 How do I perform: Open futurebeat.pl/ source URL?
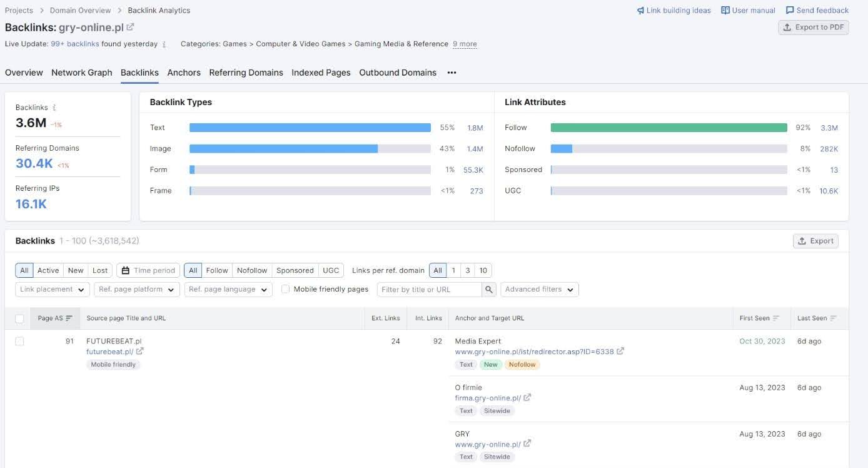point(110,352)
